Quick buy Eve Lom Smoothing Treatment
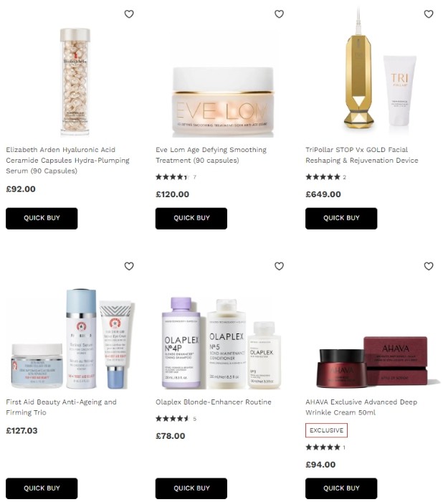 click(191, 218)
